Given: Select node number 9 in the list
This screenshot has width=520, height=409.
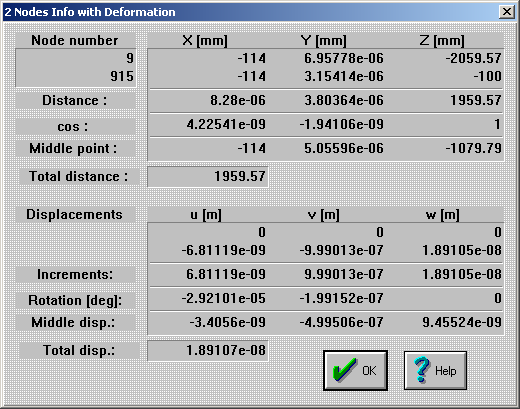Looking at the screenshot, I should coord(130,58).
